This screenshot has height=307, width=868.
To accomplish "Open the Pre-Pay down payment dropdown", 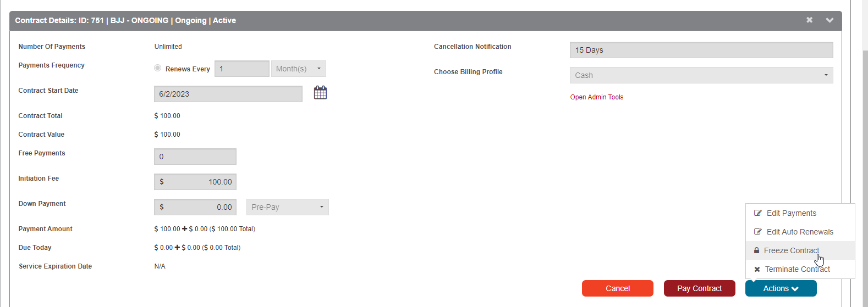I will pyautogui.click(x=287, y=207).
